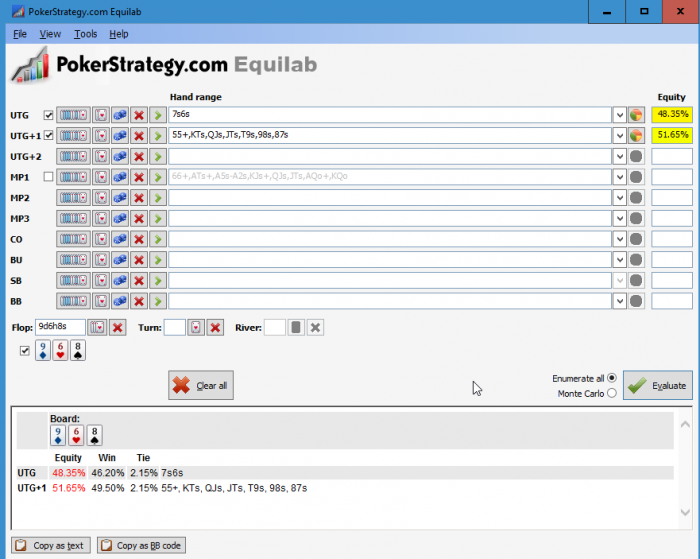Expand UTG hand range dropdown
Viewport: 700px width, 559px height.
pyautogui.click(x=620, y=115)
